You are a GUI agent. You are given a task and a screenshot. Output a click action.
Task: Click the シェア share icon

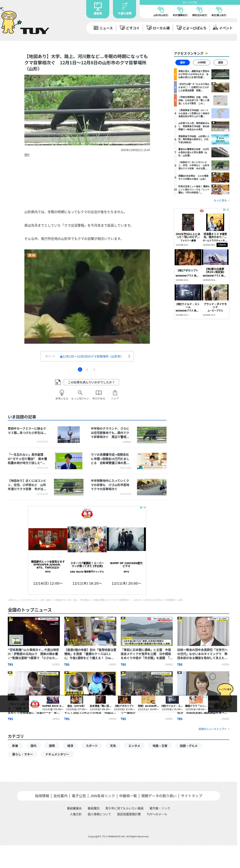pos(115,392)
